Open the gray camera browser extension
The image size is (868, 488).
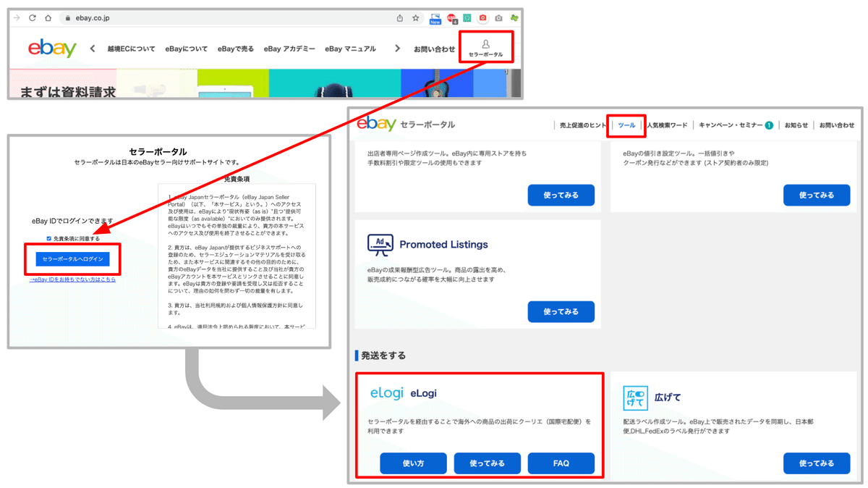[498, 18]
